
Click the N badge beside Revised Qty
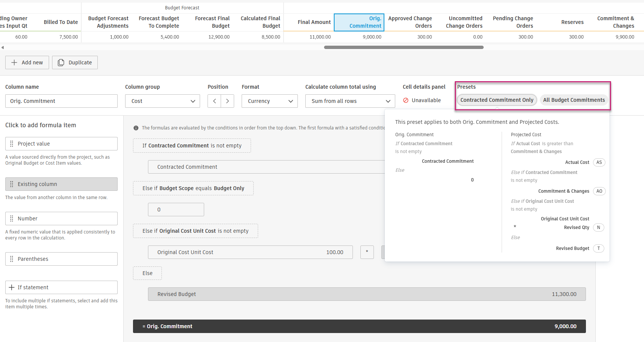click(x=599, y=228)
